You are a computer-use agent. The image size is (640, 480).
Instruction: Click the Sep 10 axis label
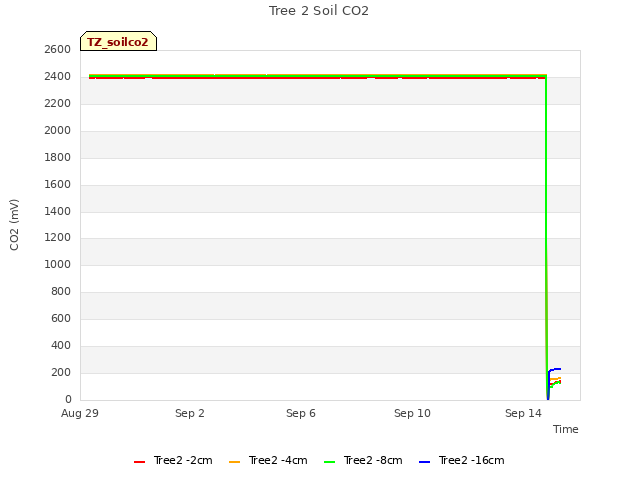coord(412,413)
